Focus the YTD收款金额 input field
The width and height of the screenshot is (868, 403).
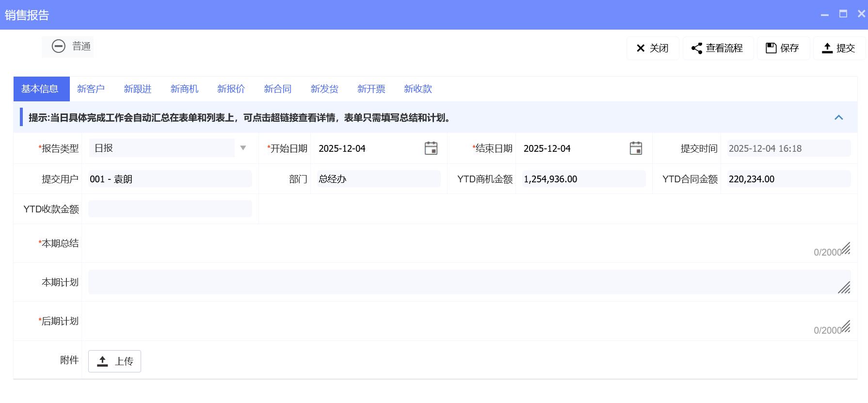(170, 209)
